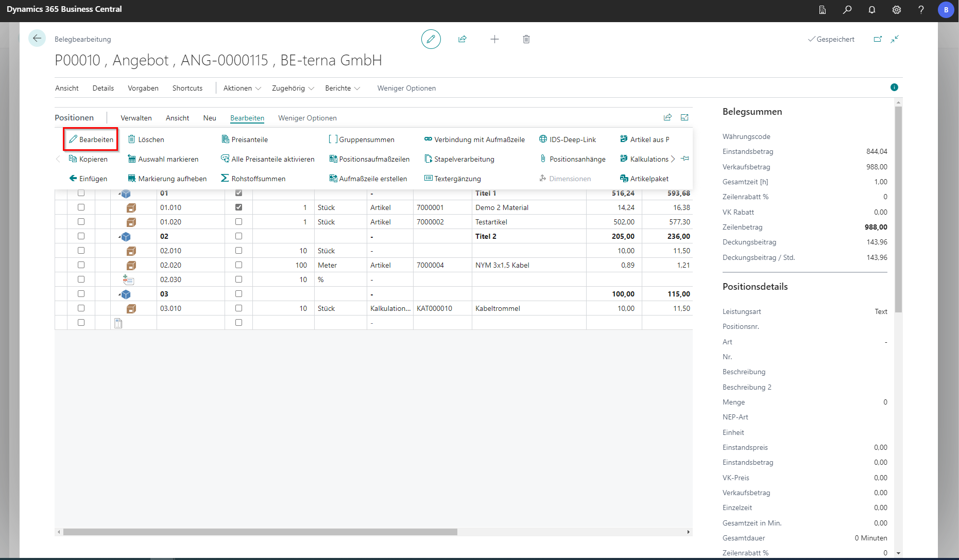Expand the Aktionen dropdown menu
This screenshot has width=959, height=560.
click(x=242, y=88)
